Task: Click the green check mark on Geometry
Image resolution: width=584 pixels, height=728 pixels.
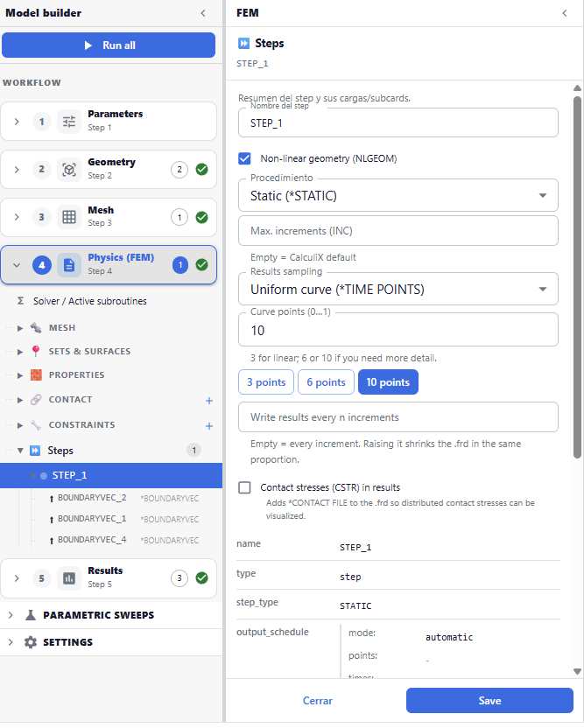Action: [x=201, y=170]
